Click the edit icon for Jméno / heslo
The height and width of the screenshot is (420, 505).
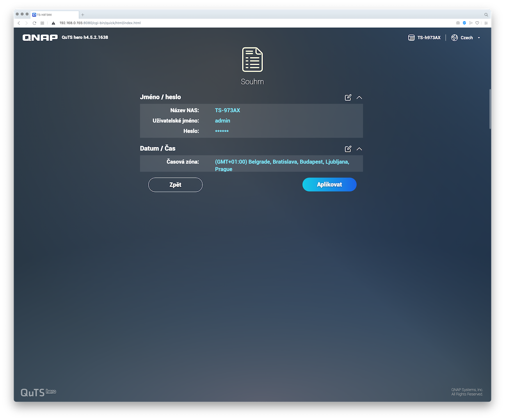348,98
